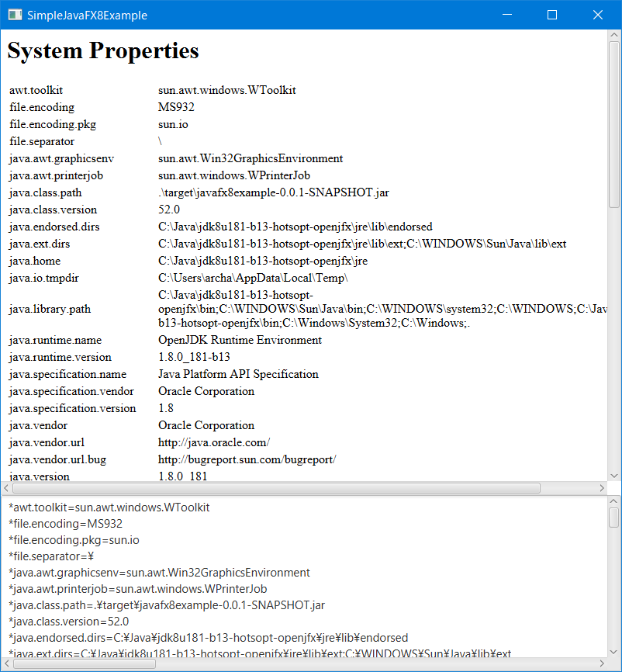Click the left arrow of upper horizontal scrollbar
622x672 pixels.
(6, 488)
